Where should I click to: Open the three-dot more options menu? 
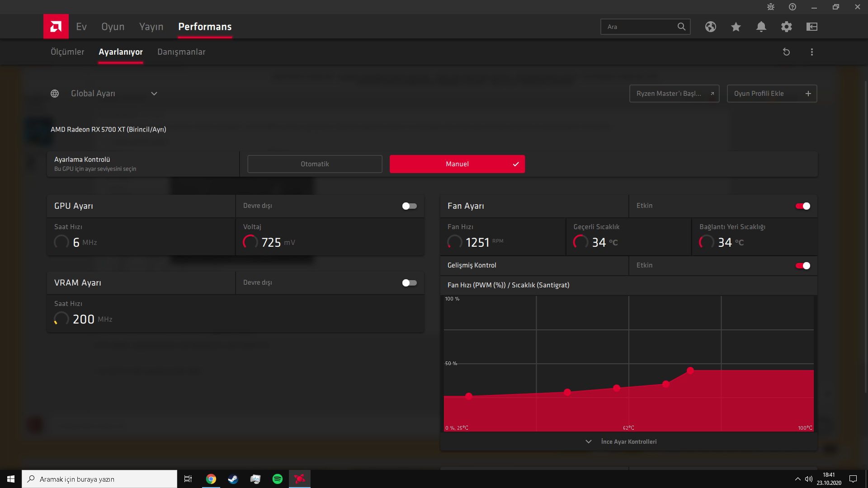click(x=812, y=52)
